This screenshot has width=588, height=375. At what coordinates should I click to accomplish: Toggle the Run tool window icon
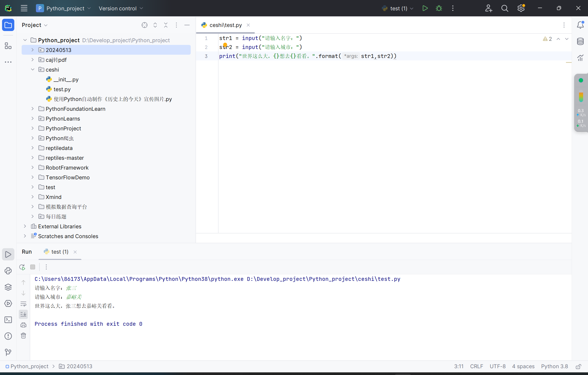click(x=8, y=254)
